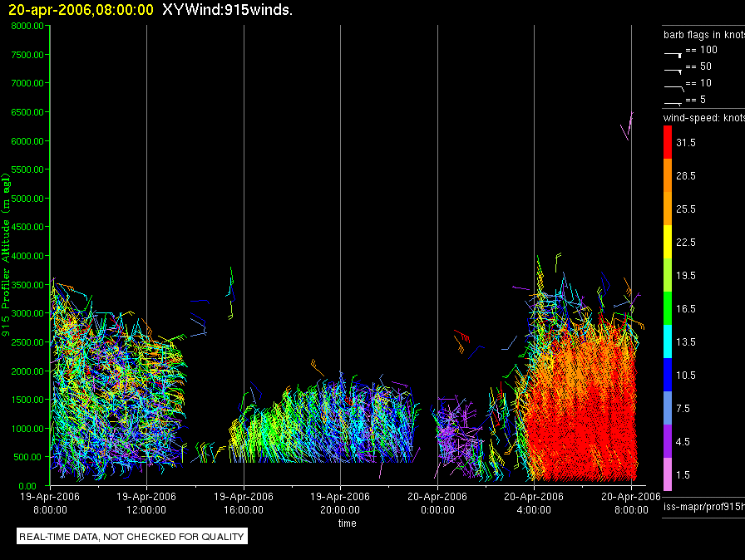Select the green 16.5 knots swatch
Screen dimensions: 745x560
point(668,308)
